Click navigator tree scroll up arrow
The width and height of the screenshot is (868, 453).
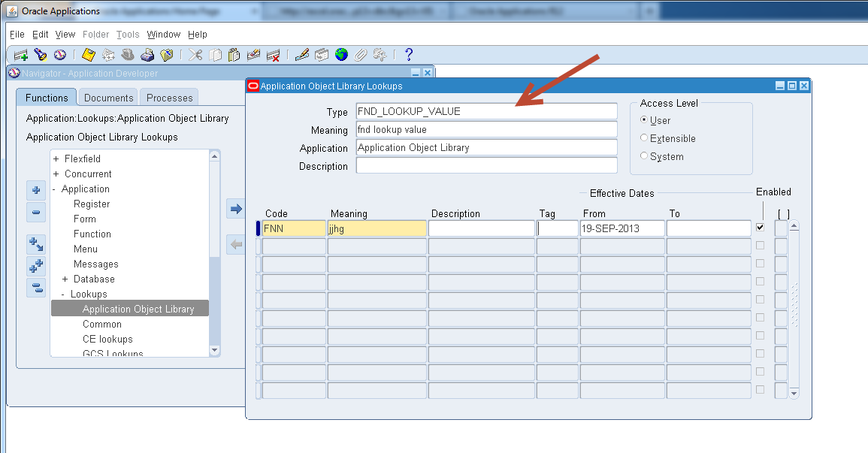(215, 156)
